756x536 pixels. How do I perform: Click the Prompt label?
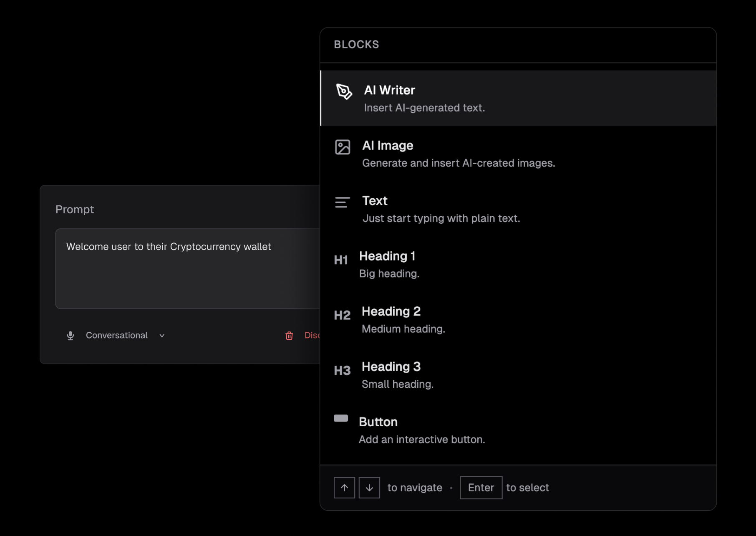click(x=75, y=209)
